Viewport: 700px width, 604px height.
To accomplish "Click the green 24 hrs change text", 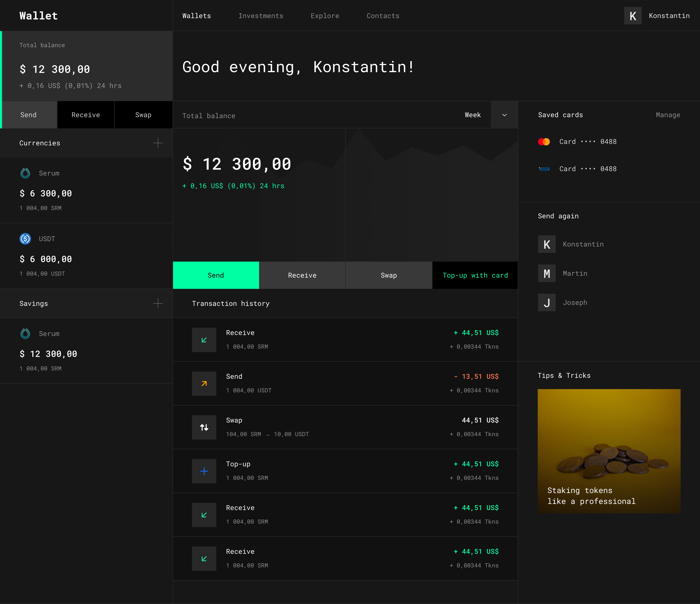I will (233, 186).
